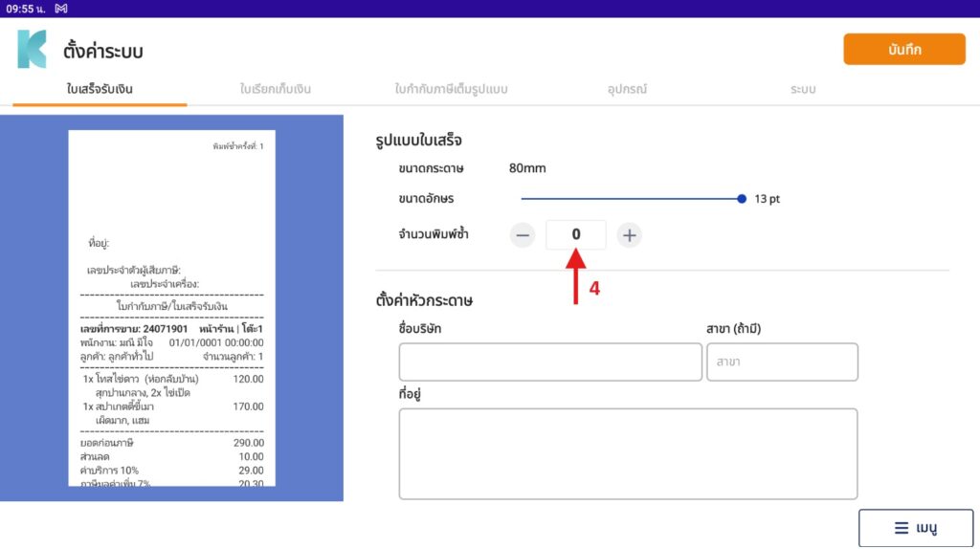The height and width of the screenshot is (549, 980).
Task: Open the Gmail notification icon in status bar
Action: (x=60, y=8)
